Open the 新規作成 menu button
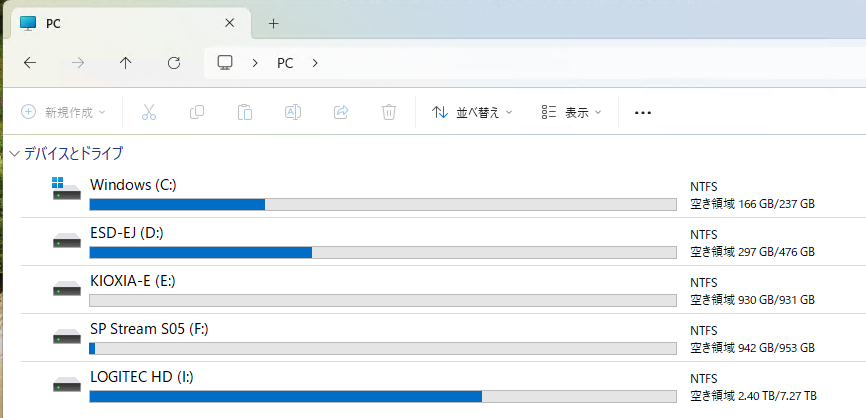The image size is (866, 418). [64, 112]
